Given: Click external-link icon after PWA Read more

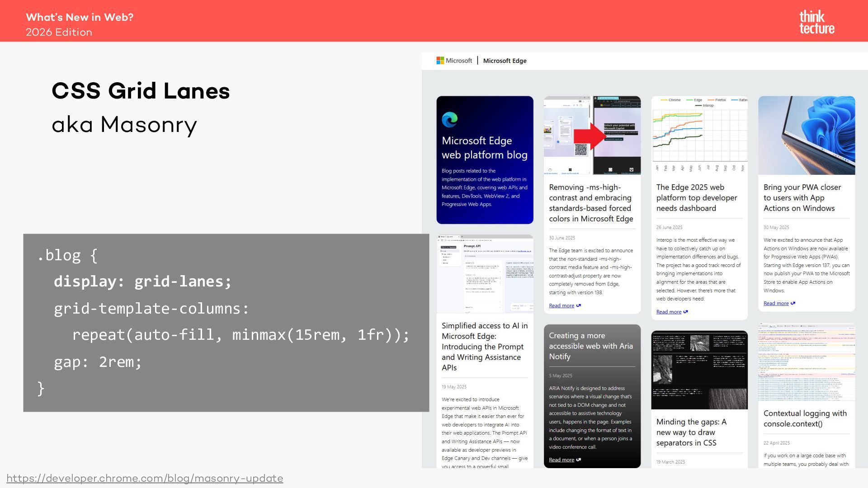Looking at the screenshot, I should click(x=793, y=304).
